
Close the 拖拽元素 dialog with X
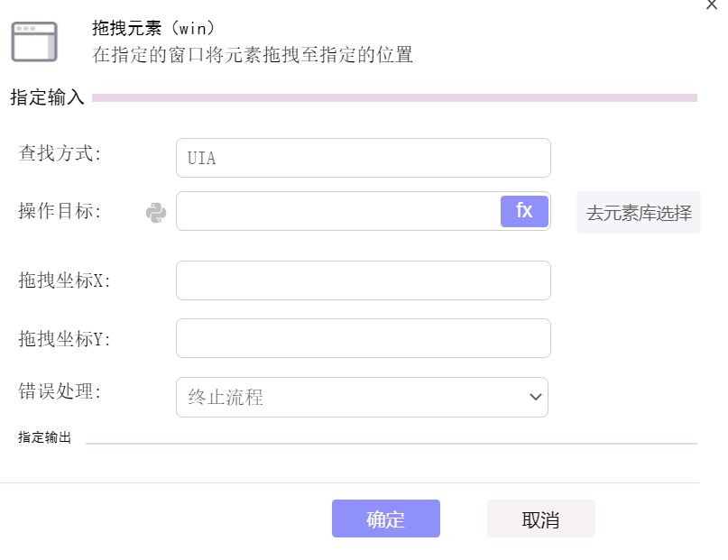[x=712, y=5]
